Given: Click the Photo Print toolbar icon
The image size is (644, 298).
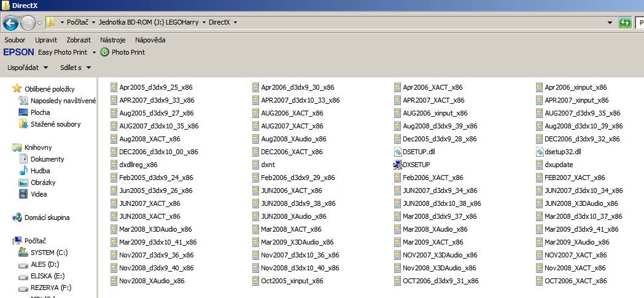Looking at the screenshot, I should pos(105,52).
